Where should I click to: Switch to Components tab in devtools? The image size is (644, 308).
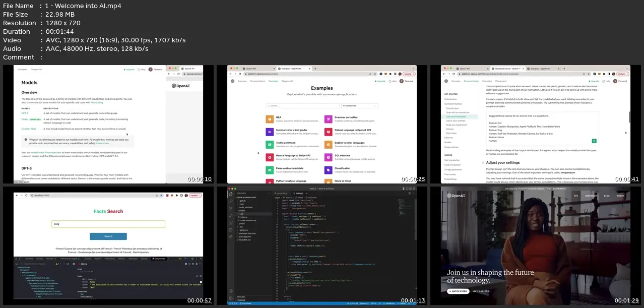[x=159, y=258]
